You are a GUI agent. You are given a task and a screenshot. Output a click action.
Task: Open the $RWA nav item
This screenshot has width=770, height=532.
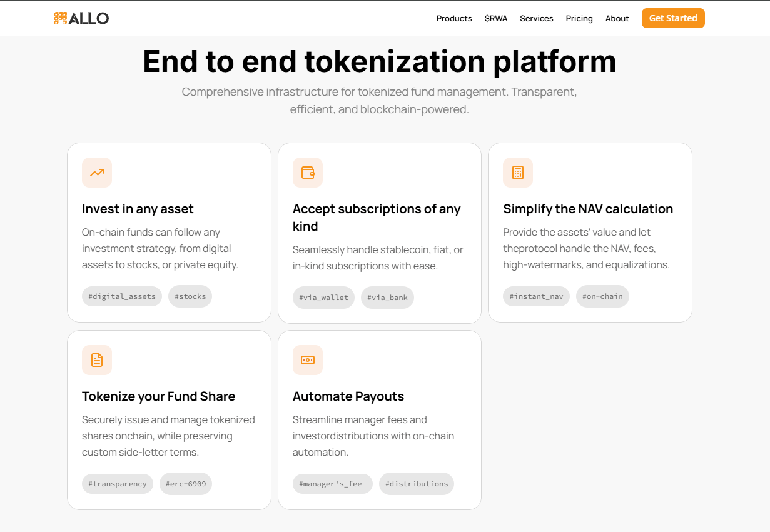click(x=496, y=18)
